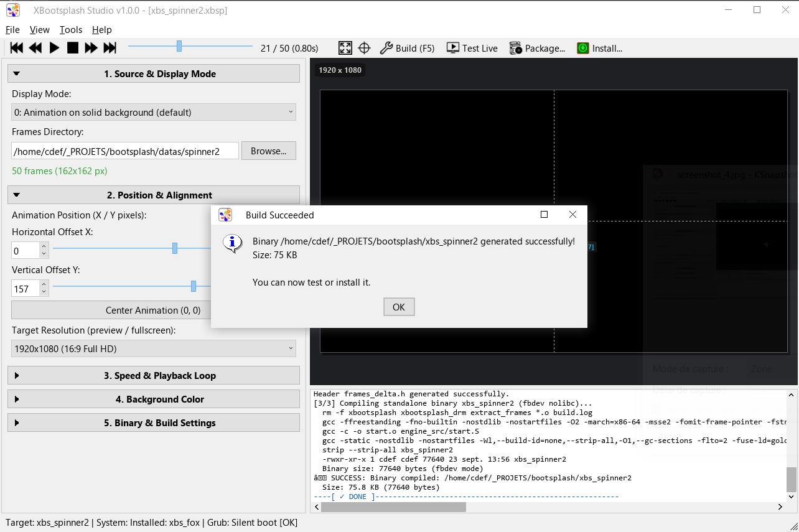This screenshot has height=532, width=799.
Task: Collapse the Source & Display Mode section
Action: (x=154, y=73)
